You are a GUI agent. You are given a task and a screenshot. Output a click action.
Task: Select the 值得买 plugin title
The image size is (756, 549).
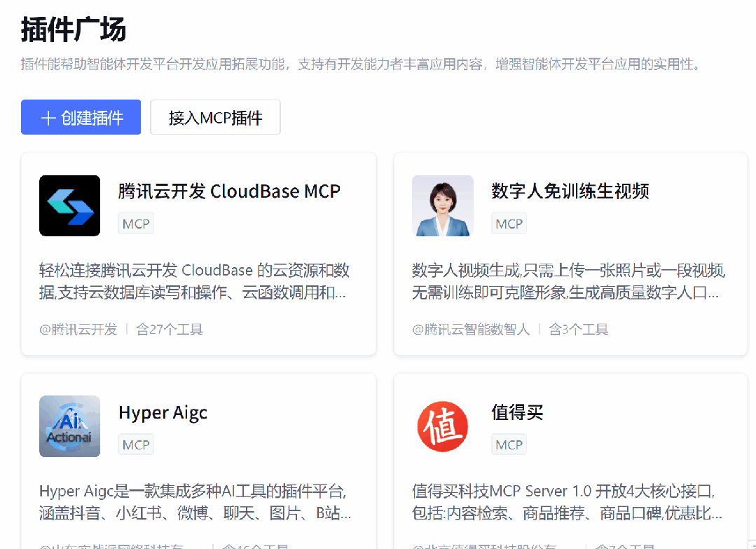(517, 412)
